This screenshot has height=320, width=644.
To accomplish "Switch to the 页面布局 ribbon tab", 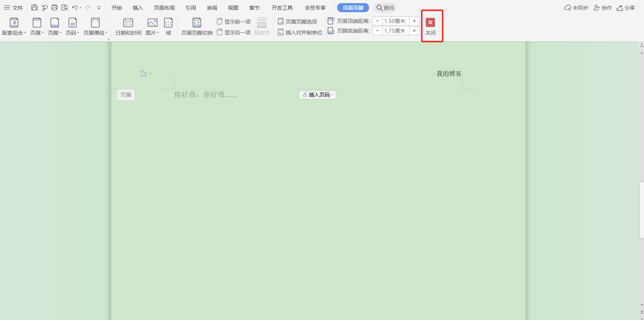I will [164, 7].
